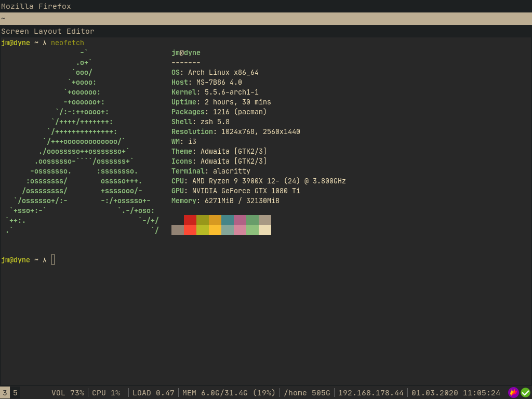This screenshot has width=532, height=399.
Task: Click the terminal cursor at the empty prompt
Action: pyautogui.click(x=53, y=260)
